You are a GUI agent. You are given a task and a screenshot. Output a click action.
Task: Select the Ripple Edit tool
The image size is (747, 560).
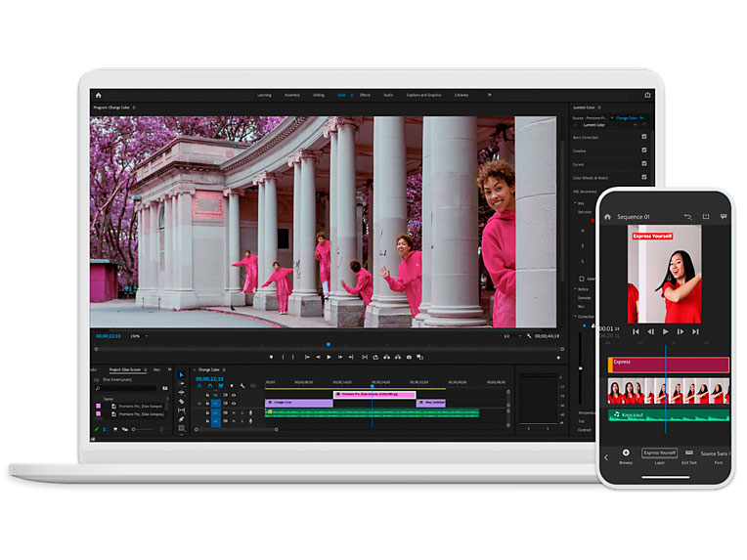click(182, 393)
